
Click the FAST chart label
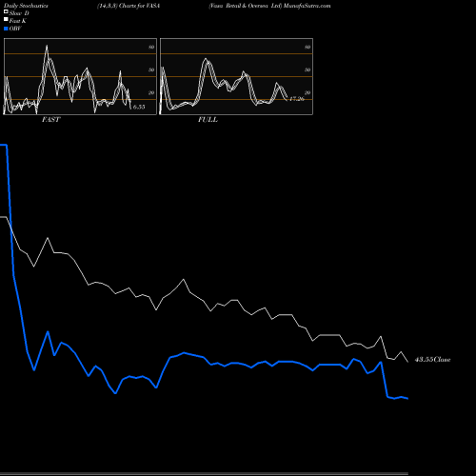pyautogui.click(x=50, y=120)
